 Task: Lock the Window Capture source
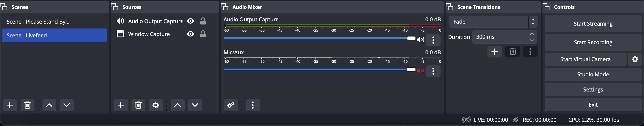203,34
